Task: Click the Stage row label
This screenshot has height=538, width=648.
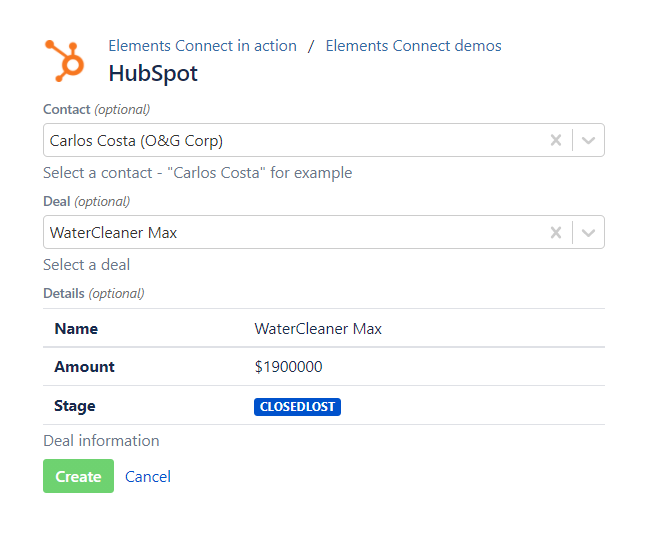Action: (75, 406)
